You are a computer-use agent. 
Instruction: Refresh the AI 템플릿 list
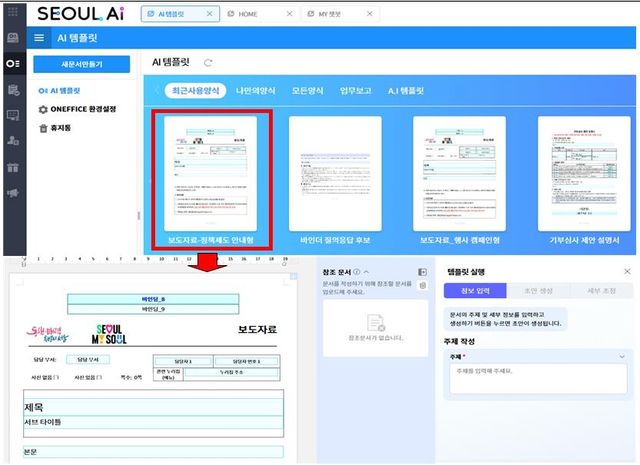208,62
